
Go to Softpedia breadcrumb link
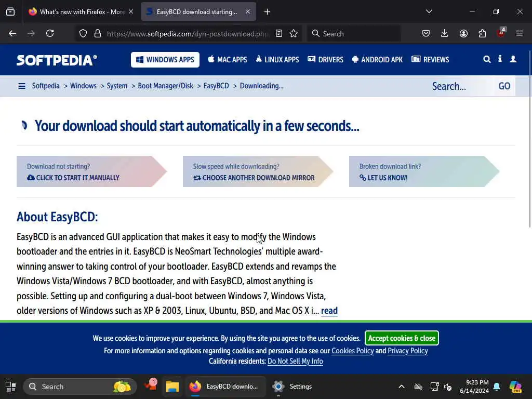pos(46,86)
